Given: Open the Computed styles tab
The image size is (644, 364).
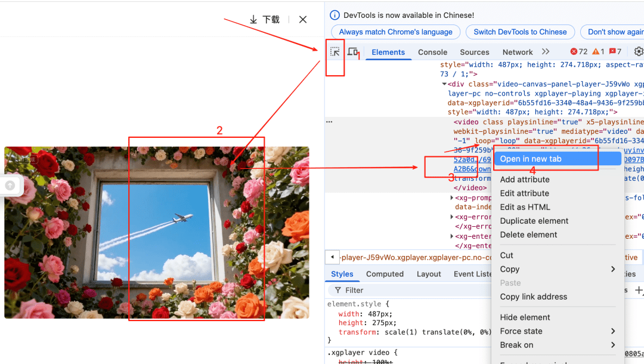Looking at the screenshot, I should pos(385,274).
